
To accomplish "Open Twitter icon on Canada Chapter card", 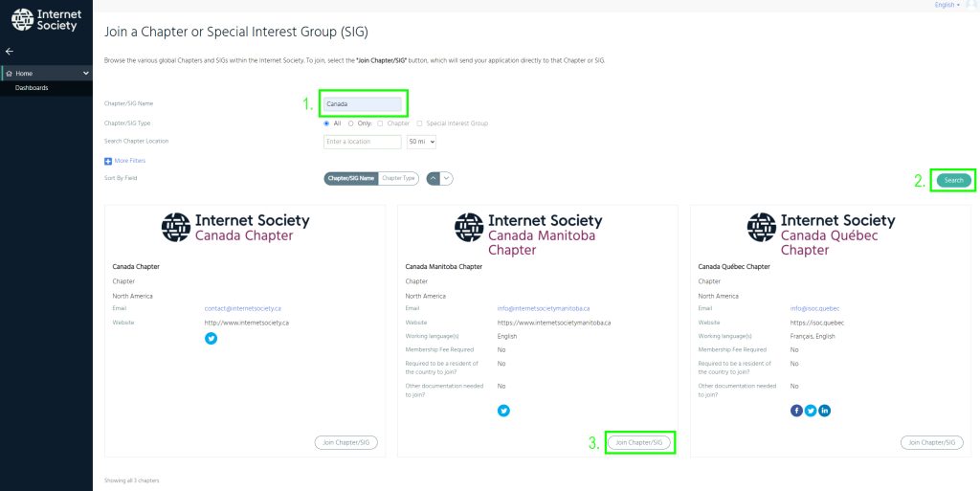I will coord(212,338).
